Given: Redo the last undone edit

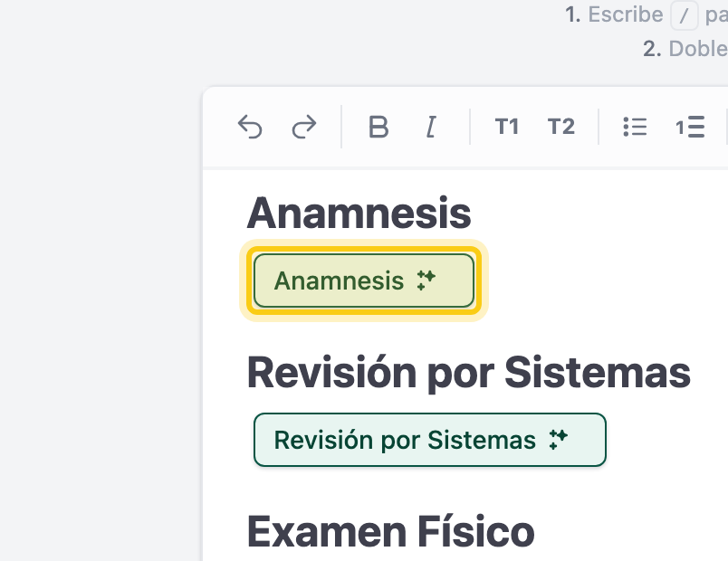Looking at the screenshot, I should pos(304,127).
